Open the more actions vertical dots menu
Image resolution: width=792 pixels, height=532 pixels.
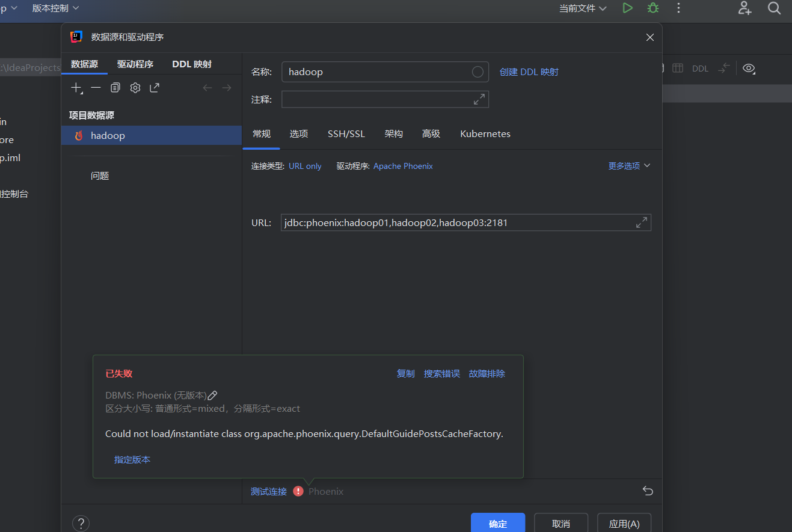click(678, 8)
